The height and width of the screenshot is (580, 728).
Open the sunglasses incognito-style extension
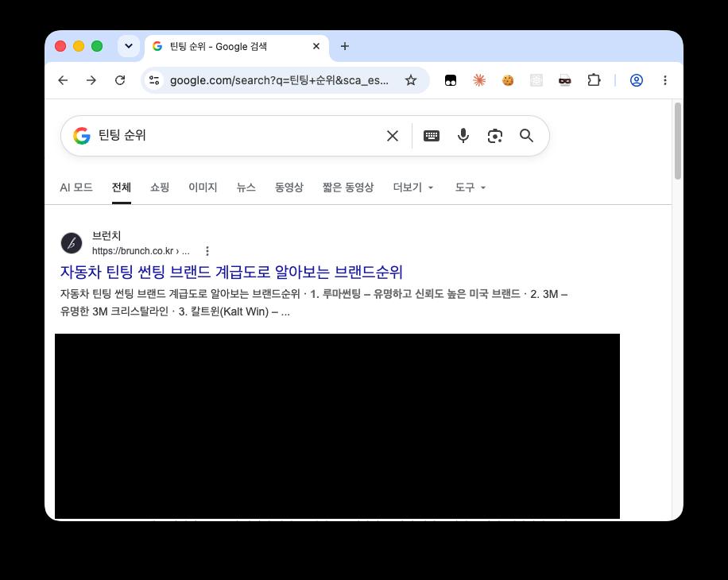coord(564,80)
